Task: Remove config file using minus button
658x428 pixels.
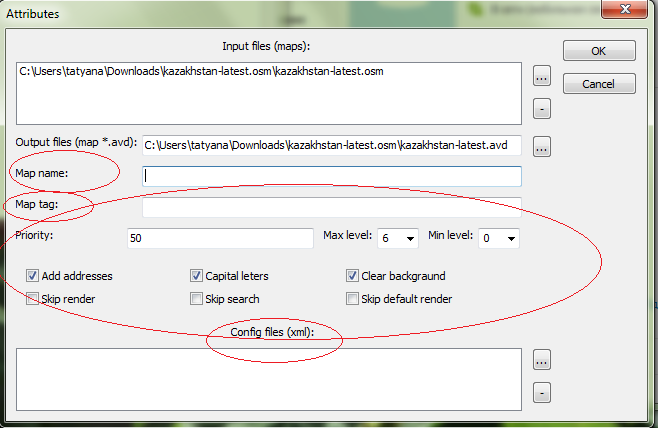Action: [x=541, y=391]
